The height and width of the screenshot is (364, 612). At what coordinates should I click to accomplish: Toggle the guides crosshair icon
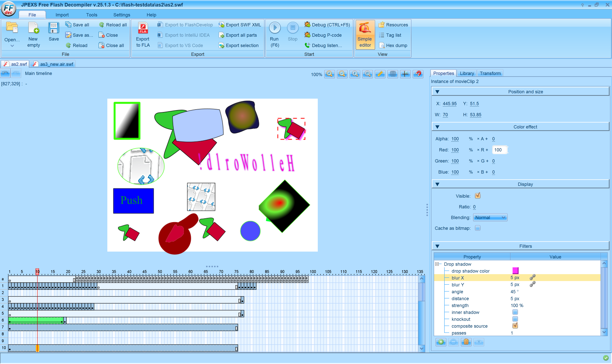pyautogui.click(x=405, y=74)
